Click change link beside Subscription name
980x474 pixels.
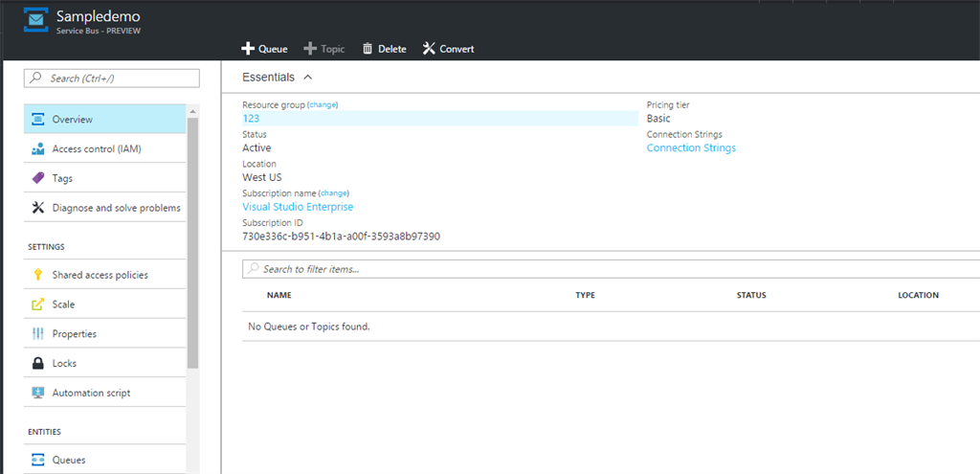334,193
